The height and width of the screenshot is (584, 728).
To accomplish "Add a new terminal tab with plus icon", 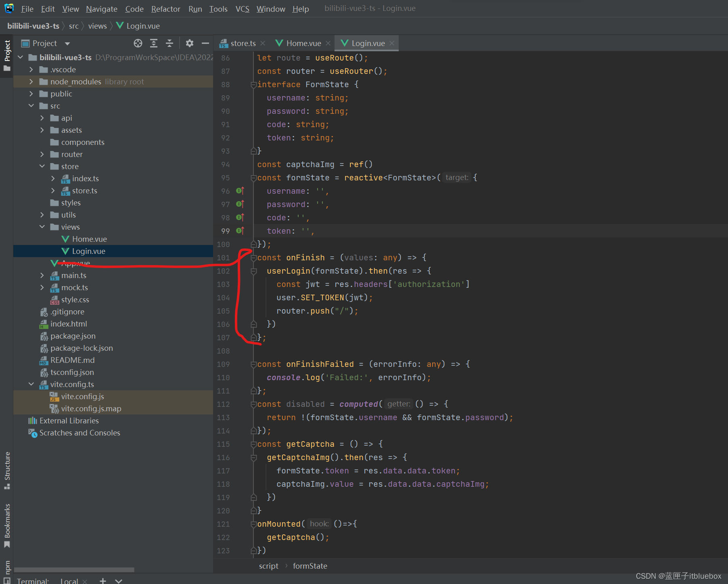I will click(103, 581).
